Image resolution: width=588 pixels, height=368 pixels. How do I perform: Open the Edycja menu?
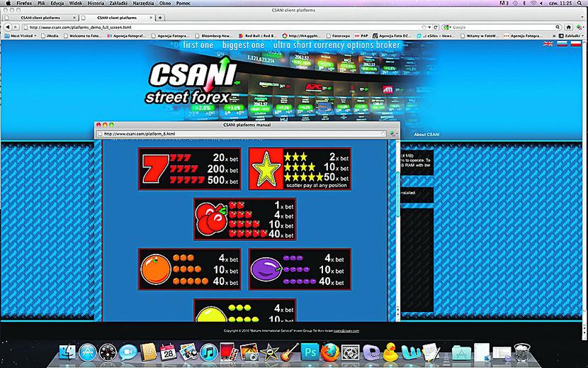[x=57, y=3]
